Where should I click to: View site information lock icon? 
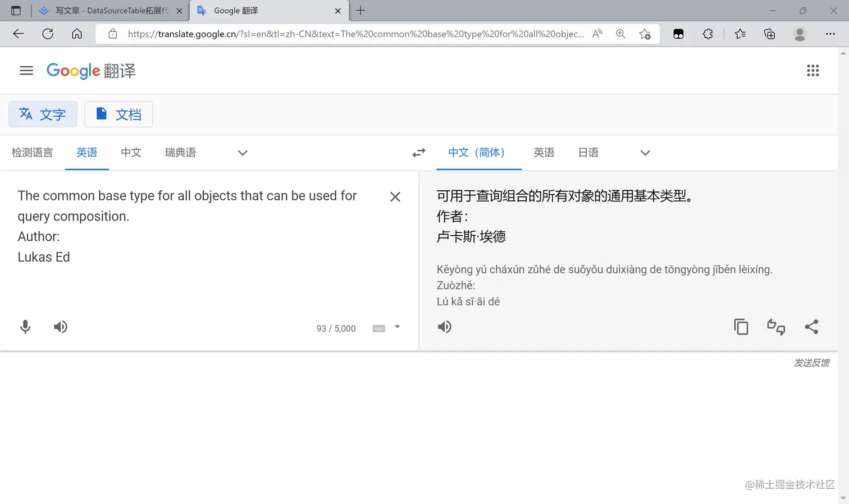(x=113, y=34)
